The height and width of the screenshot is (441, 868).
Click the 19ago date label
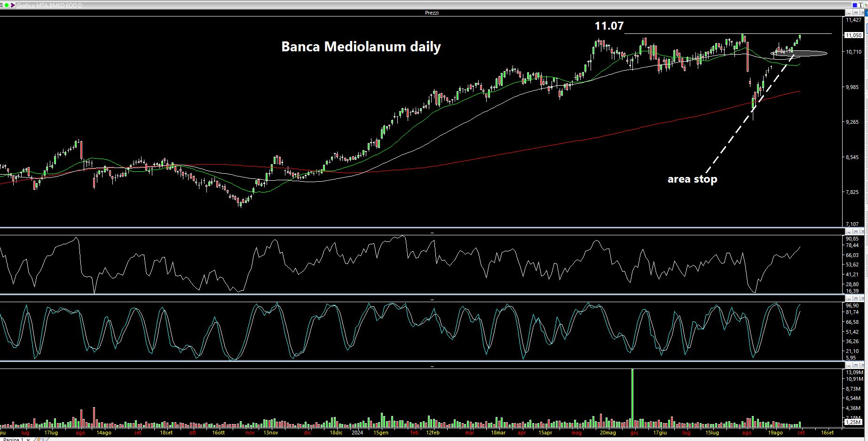(775, 433)
